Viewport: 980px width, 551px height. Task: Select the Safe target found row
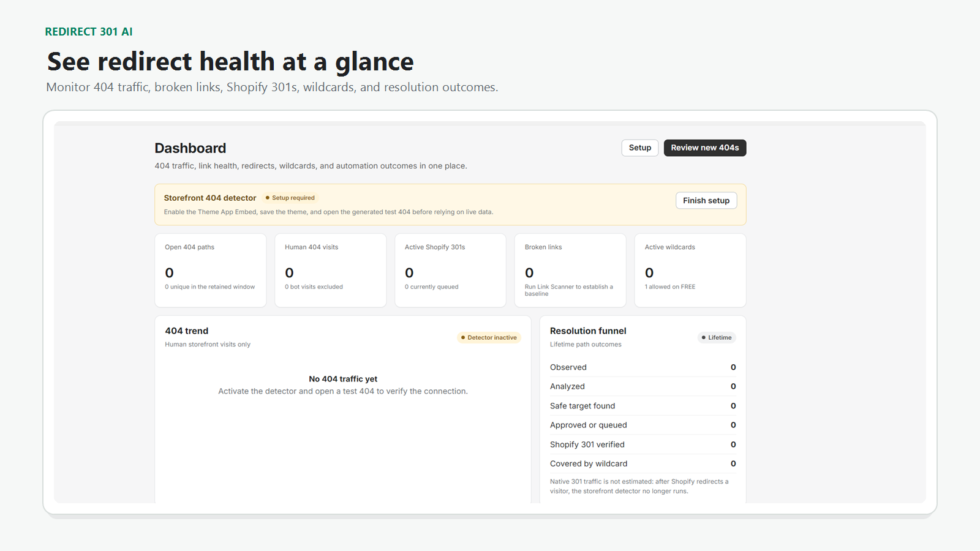coord(643,406)
